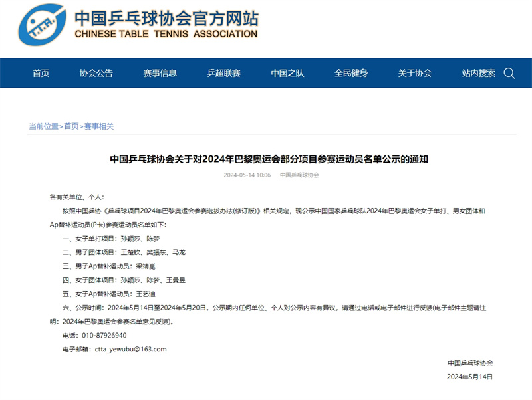Open the site search magnifier icon

pos(510,73)
